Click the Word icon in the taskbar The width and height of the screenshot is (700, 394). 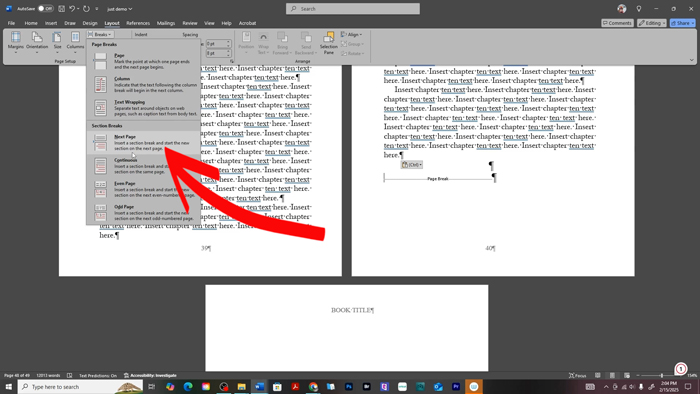point(259,386)
